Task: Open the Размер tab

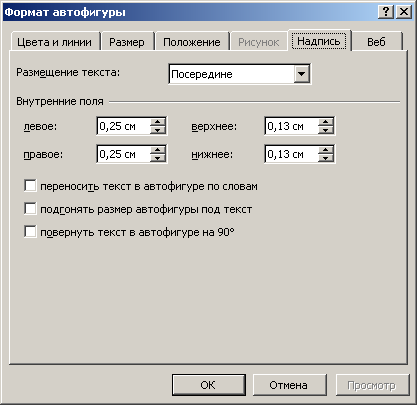Action: [x=127, y=42]
